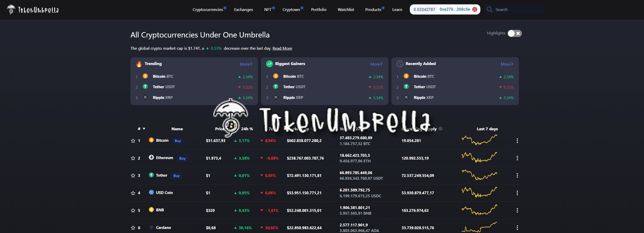Open the three-dot menu for USD Coin row
644x233 pixels.
pyautogui.click(x=517, y=193)
